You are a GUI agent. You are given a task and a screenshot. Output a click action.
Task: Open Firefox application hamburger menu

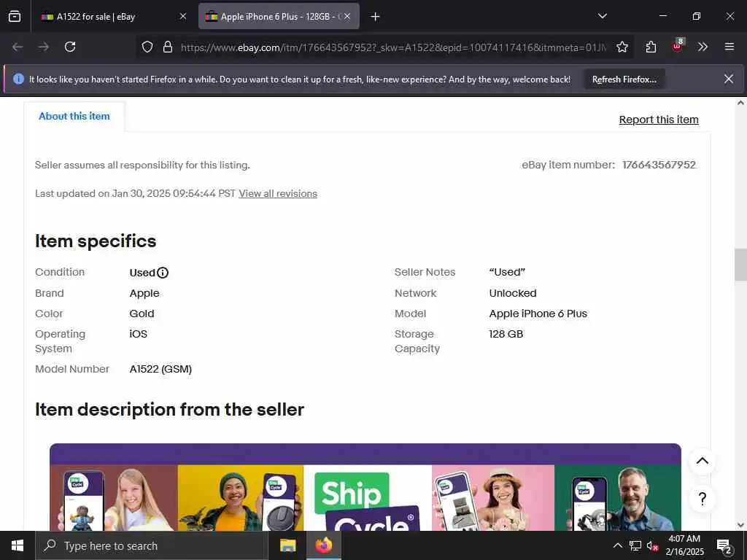[x=729, y=47]
